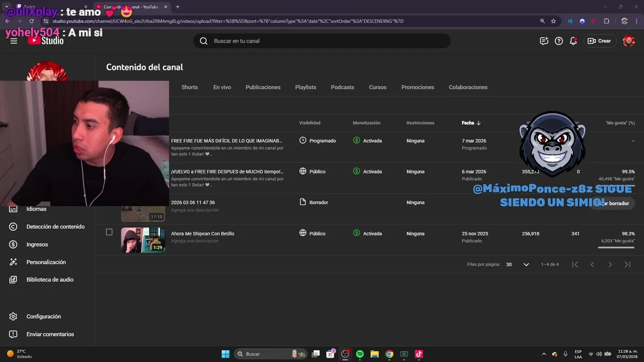Image resolution: width=644 pixels, height=362 pixels.
Task: Click the channel avatar in the top right
Action: [x=628, y=41]
